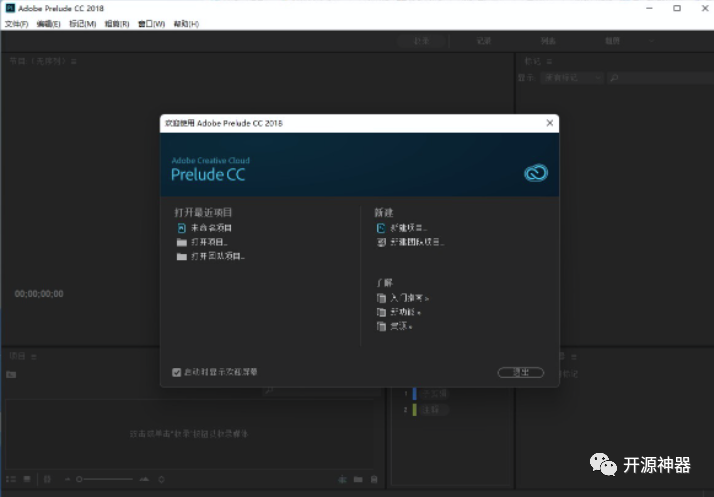This screenshot has width=714, height=497.
Task: Close the welcome dialog with its X
Action: 550,123
